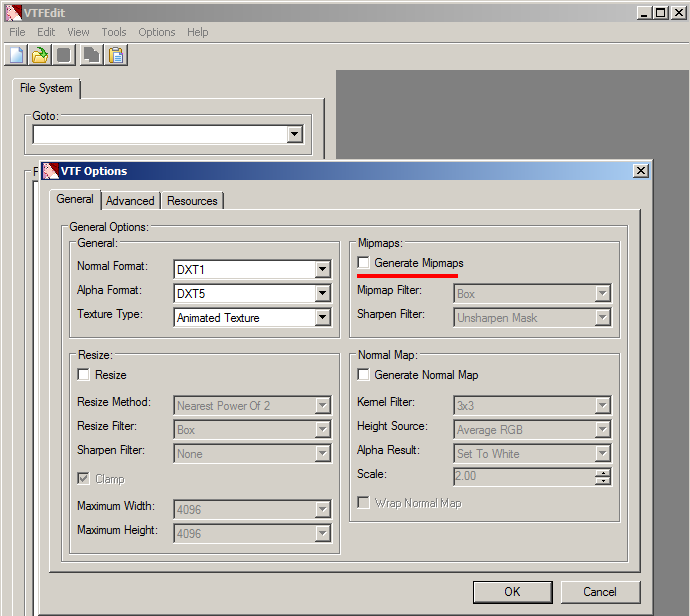Screen dimensions: 690x616
Task: Open the Unsharpen Mask sharpen filter dropdown
Action: tap(602, 317)
